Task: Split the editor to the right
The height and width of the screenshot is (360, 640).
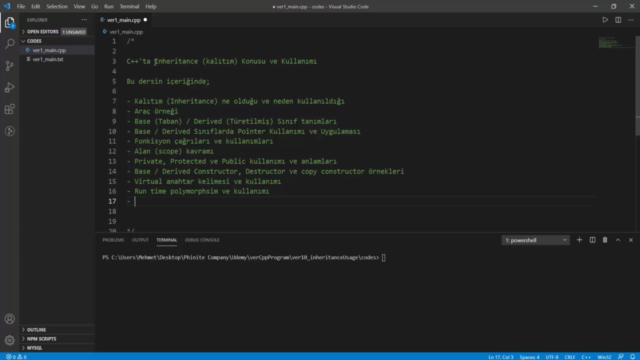Action: (618, 20)
